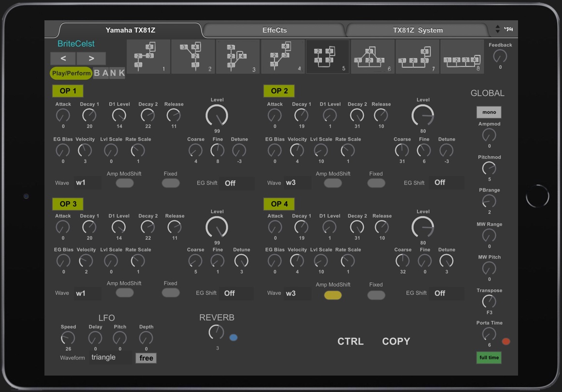Screen dimensions: 562x392
Task: Choose algorithm 7 routing icon
Action: pos(417,57)
